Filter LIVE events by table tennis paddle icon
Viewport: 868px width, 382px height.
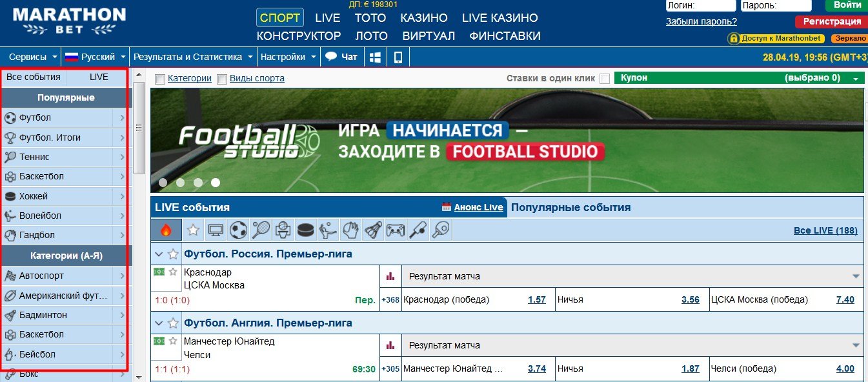point(440,230)
